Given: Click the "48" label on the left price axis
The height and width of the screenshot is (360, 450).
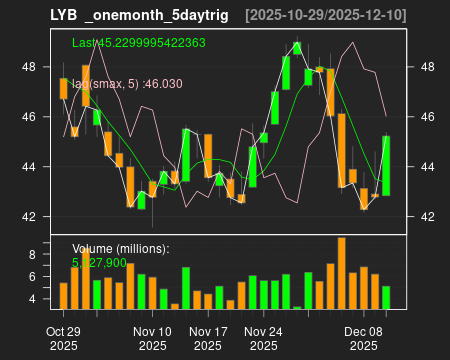Looking at the screenshot, I should point(29,67).
